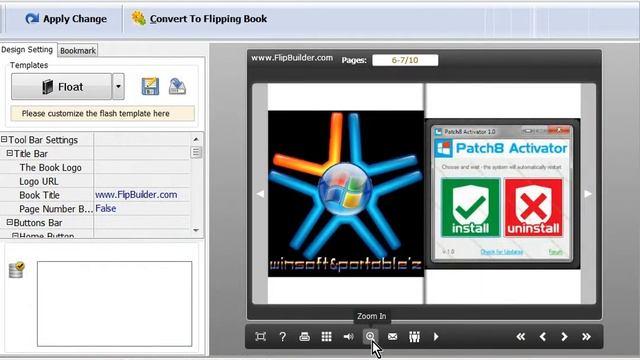This screenshot has height=360, width=640.
Task: Open the thumbnails grid icon
Action: point(327,337)
